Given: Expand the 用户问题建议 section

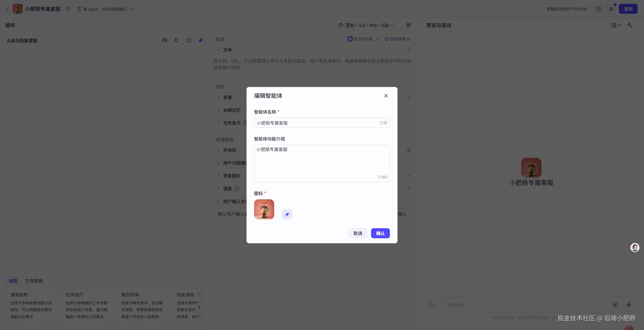Looking at the screenshot, I should point(218,163).
